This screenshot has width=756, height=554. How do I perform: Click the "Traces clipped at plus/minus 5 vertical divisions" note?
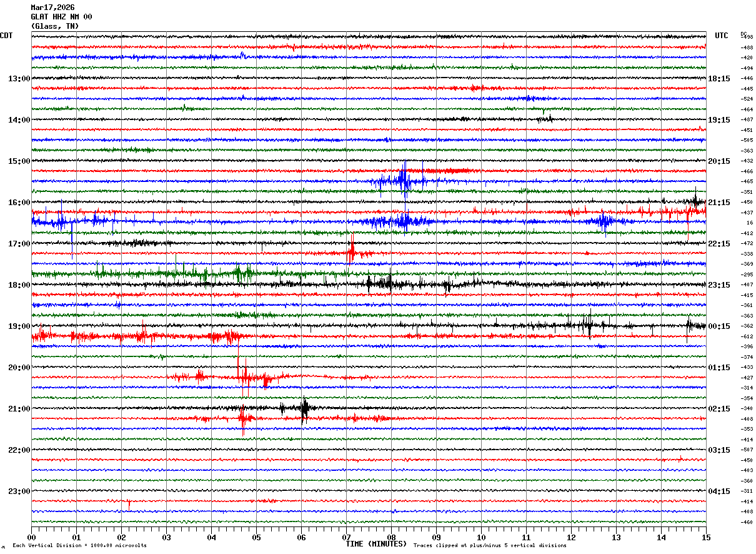(490, 546)
